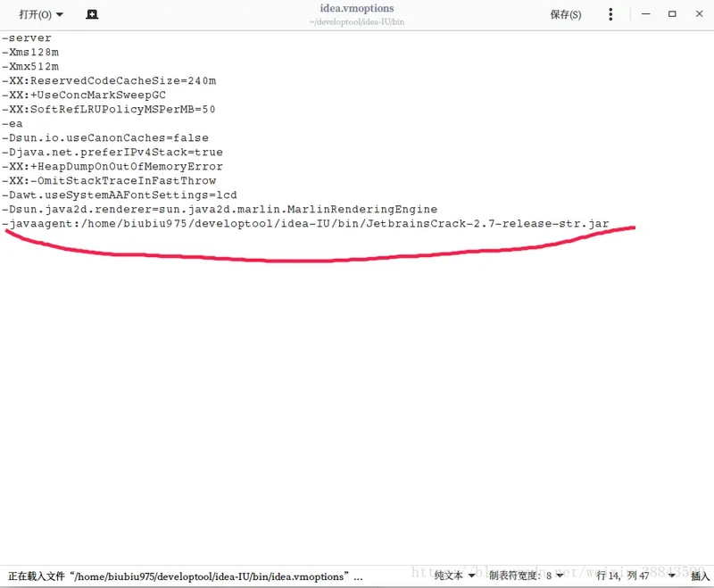Click the -Xms128m line
714x588 pixels.
click(30, 53)
